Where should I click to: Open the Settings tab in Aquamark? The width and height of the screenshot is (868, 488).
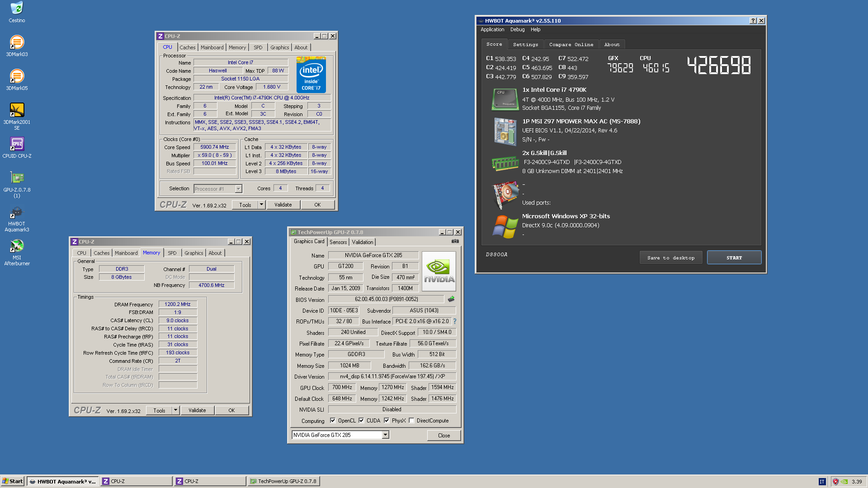pos(525,45)
